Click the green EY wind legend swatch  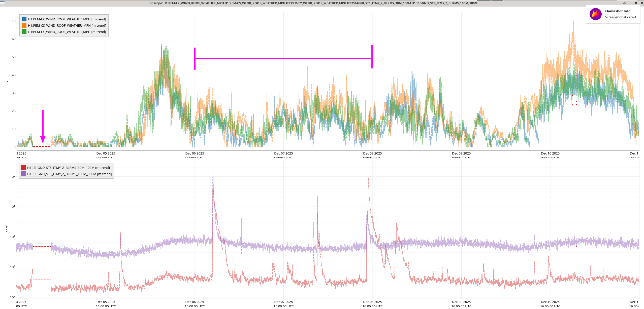coord(24,32)
